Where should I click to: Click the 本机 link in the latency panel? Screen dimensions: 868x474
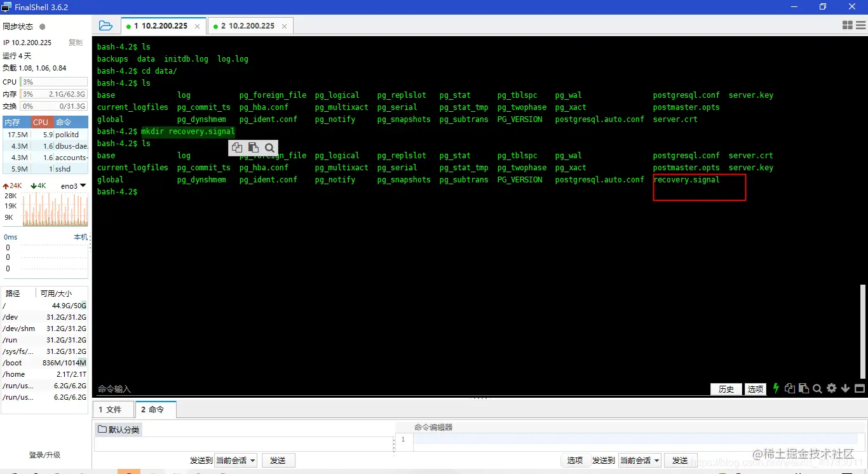pyautogui.click(x=81, y=237)
